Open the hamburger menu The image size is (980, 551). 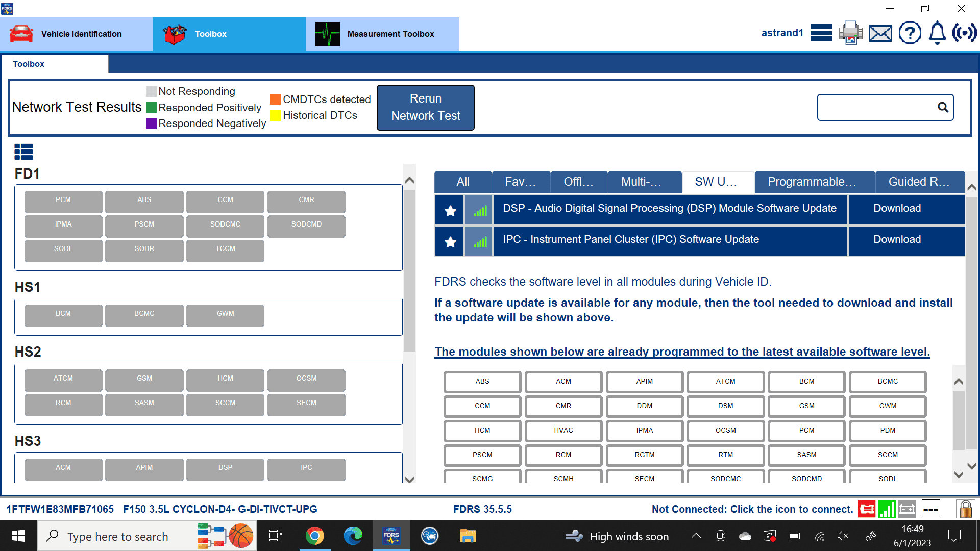821,33
